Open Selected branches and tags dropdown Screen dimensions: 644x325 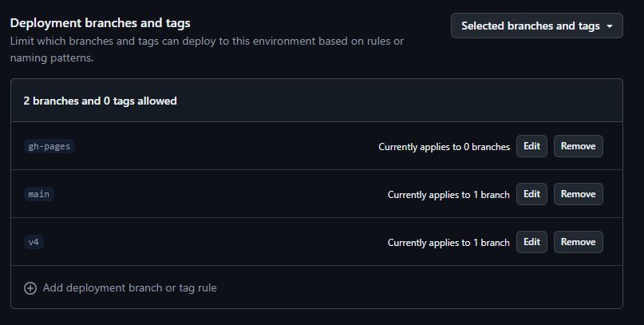pos(537,26)
